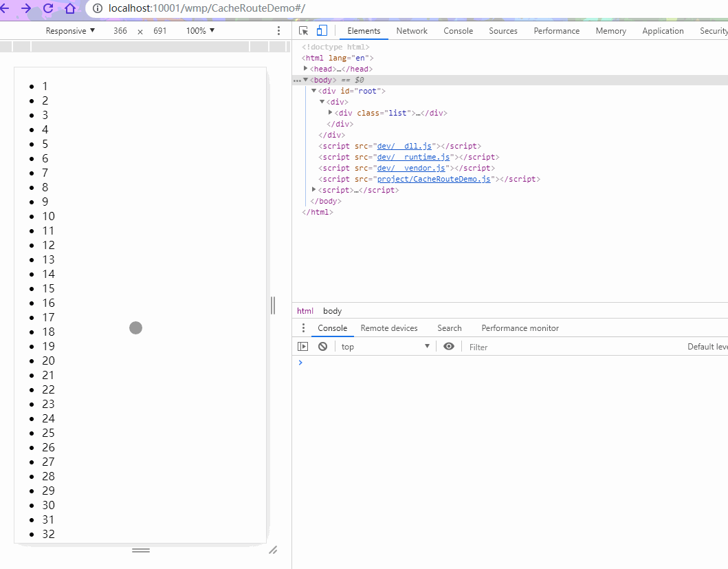Switch to the Remote devices tab

pos(389,328)
